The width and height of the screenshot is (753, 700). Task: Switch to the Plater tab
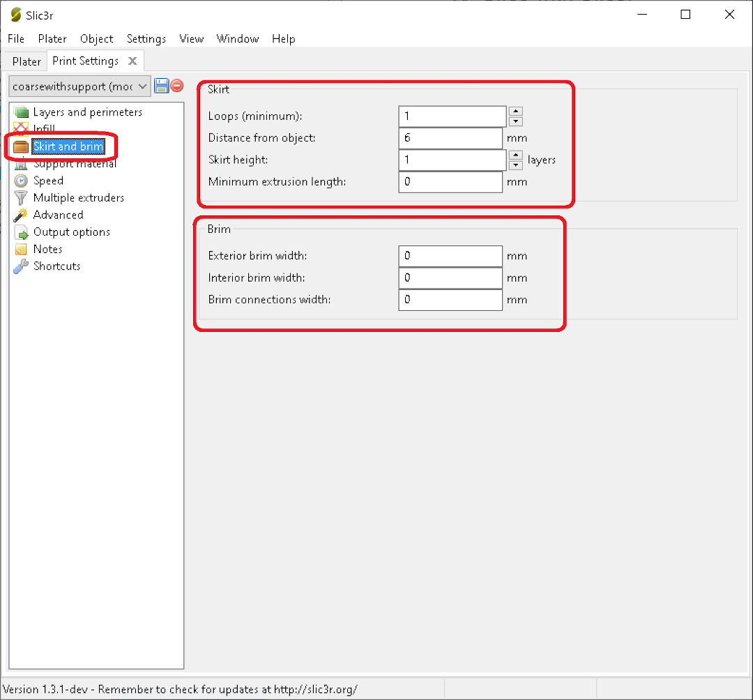pyautogui.click(x=26, y=61)
